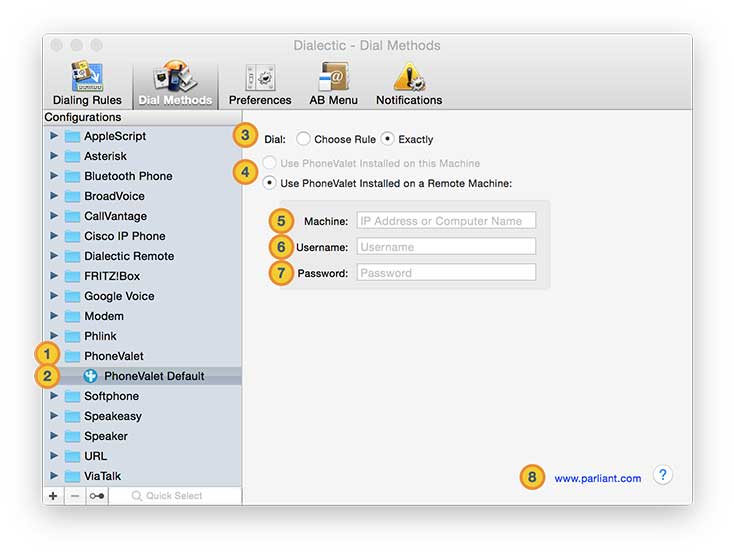The image size is (734, 555).
Task: Open help with the question mark button
Action: pyautogui.click(x=662, y=475)
